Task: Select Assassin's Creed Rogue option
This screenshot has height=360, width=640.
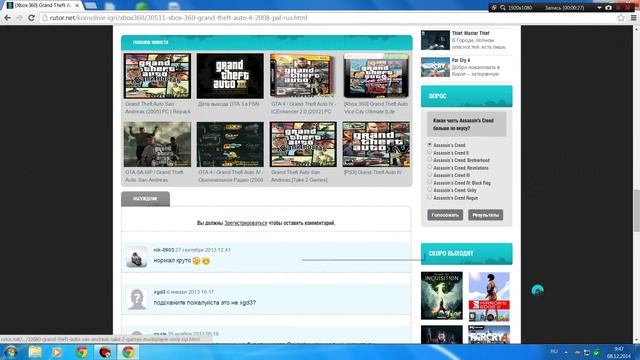Action: point(429,197)
